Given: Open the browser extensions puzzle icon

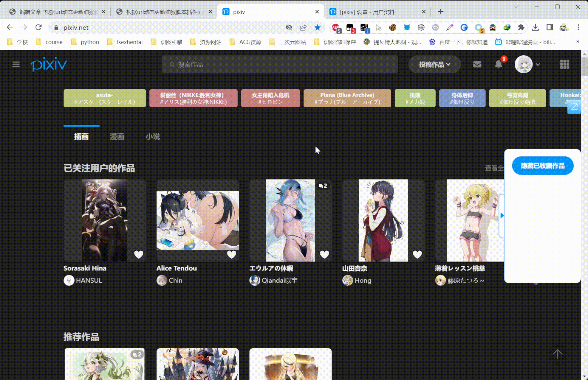Looking at the screenshot, I should 521,27.
